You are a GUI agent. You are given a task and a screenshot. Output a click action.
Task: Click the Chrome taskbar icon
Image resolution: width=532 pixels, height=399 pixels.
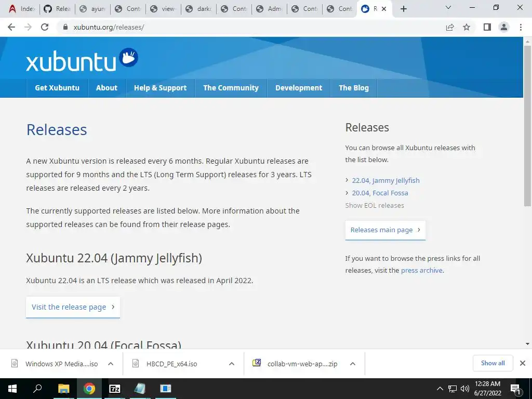(x=89, y=389)
